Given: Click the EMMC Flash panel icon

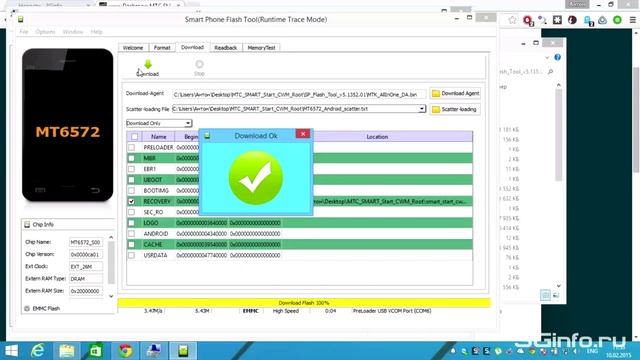Looking at the screenshot, I should point(27,309).
